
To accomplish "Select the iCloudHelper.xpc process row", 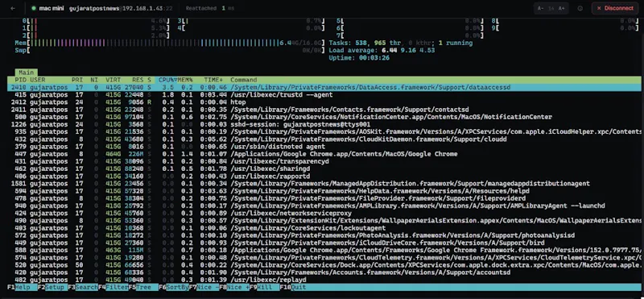I will click(x=324, y=131).
